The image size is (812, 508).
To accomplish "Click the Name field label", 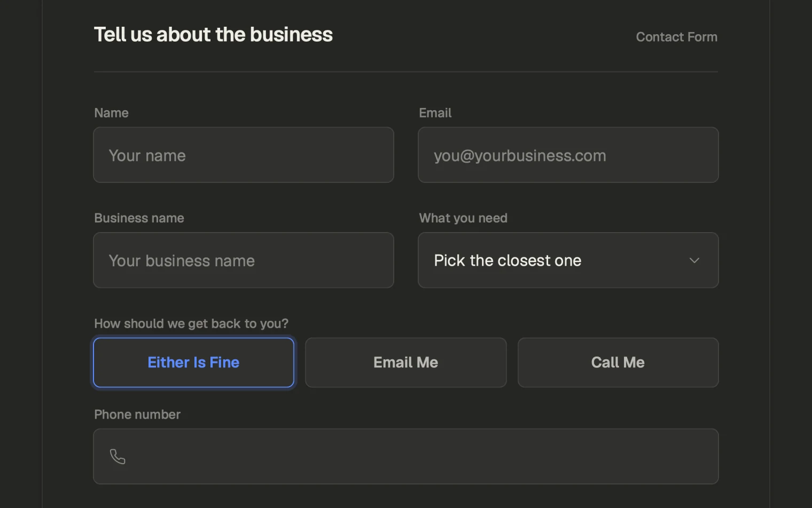I will (x=111, y=113).
